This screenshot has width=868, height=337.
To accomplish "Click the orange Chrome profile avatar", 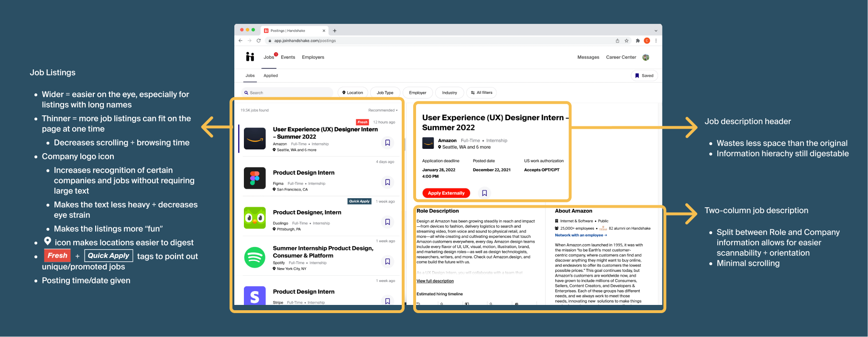I will pos(647,41).
